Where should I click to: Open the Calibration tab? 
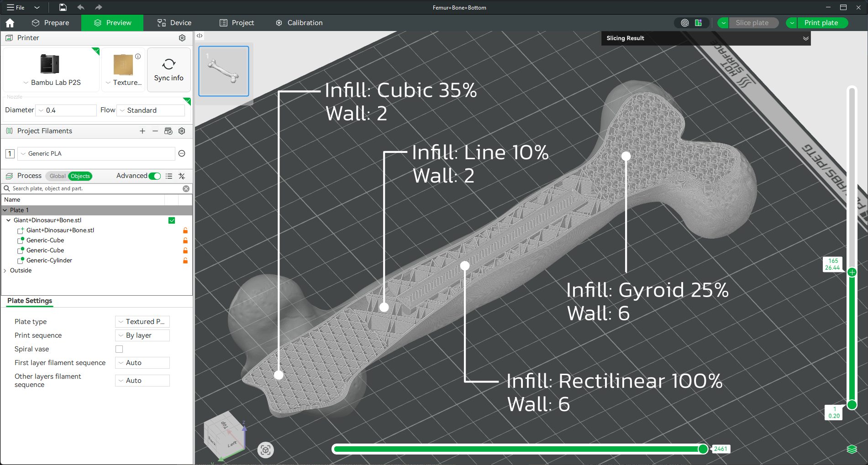[x=299, y=23]
